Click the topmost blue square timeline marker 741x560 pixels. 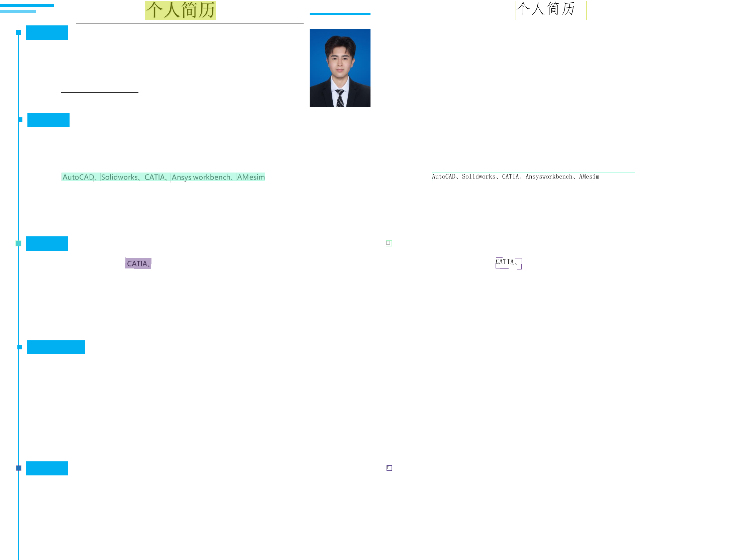18,32
